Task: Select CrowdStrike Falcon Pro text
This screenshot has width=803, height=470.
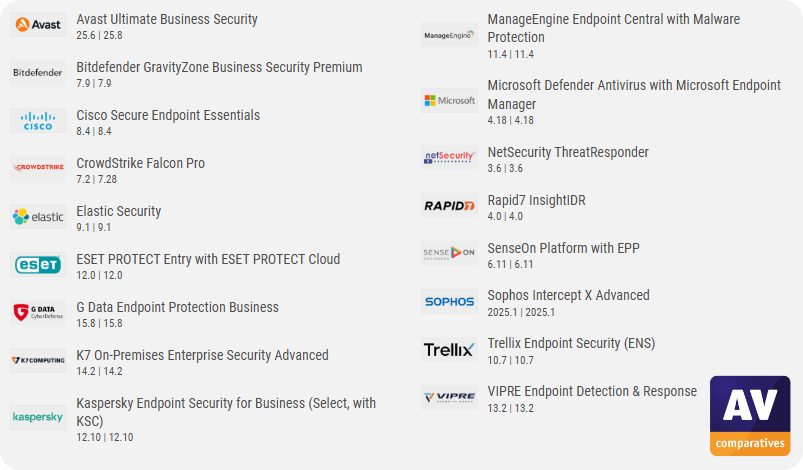Action: 140,163
